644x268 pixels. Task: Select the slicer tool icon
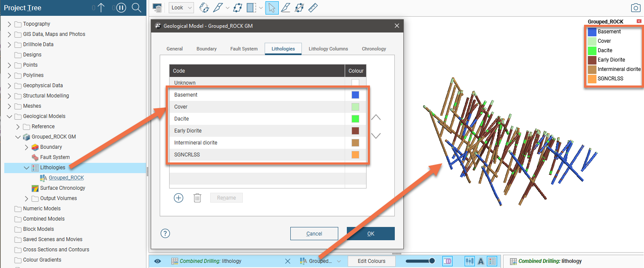click(218, 8)
